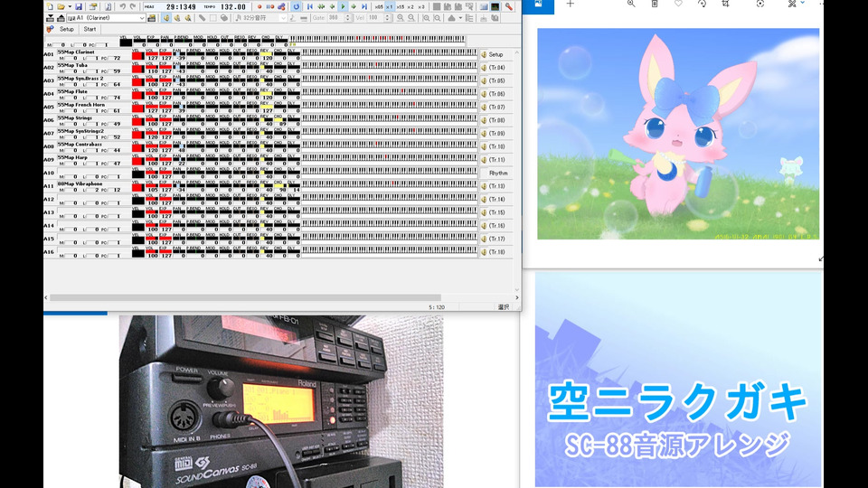
Task: Play the song with the green play button
Action: [x=343, y=6]
